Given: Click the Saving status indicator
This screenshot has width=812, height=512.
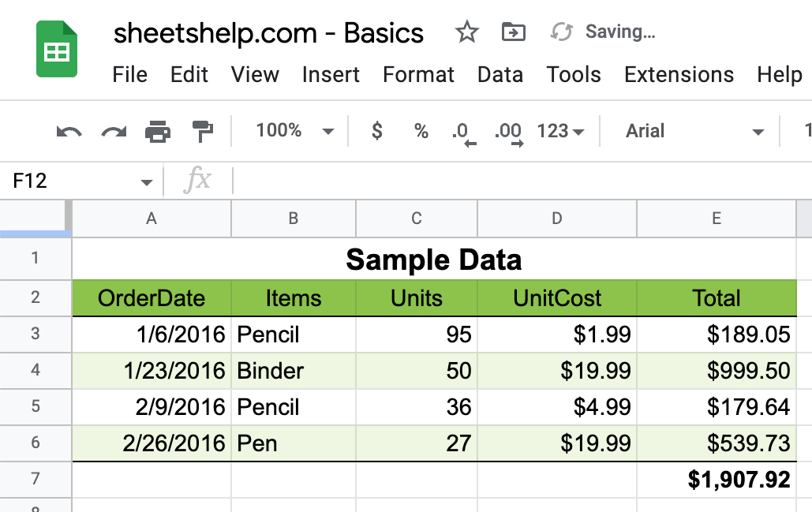Looking at the screenshot, I should (619, 32).
